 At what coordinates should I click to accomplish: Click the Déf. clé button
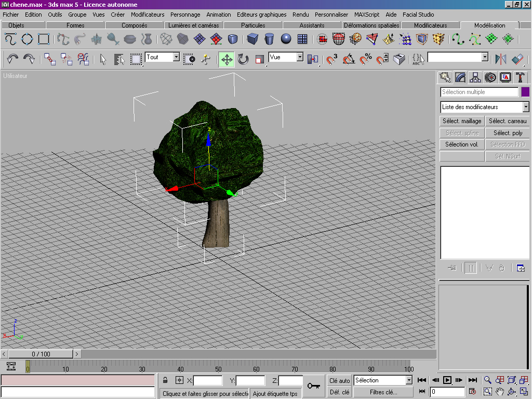(x=339, y=392)
